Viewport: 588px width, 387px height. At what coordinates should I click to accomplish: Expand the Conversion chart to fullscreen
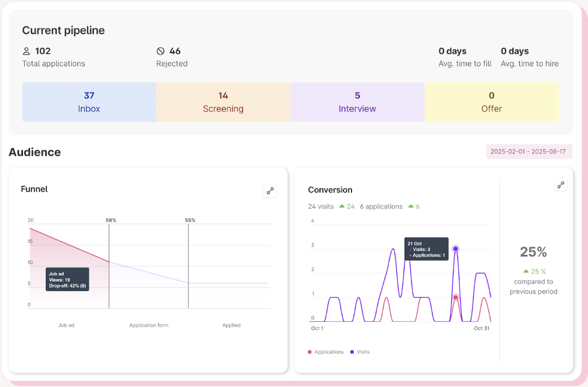(x=561, y=185)
